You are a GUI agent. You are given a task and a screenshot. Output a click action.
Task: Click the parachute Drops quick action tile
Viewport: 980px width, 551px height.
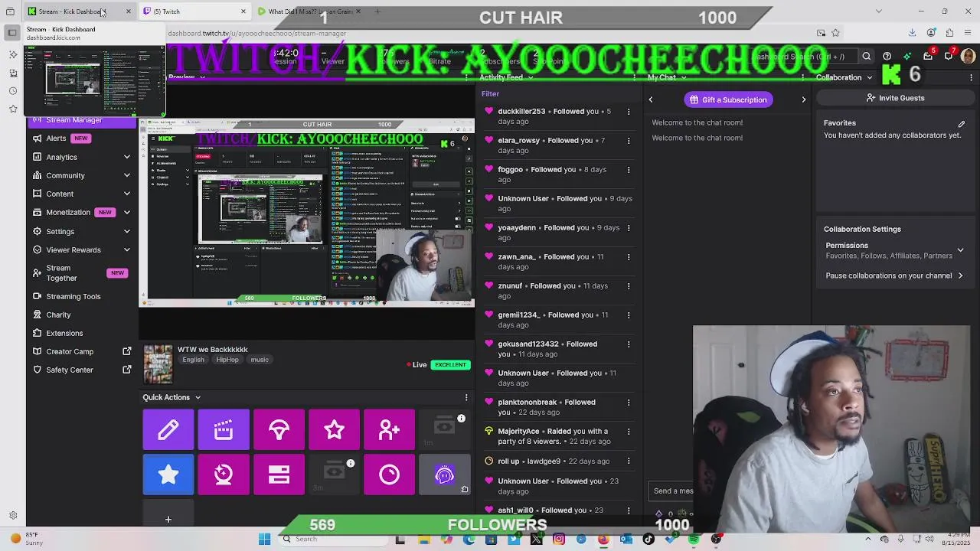click(x=279, y=430)
